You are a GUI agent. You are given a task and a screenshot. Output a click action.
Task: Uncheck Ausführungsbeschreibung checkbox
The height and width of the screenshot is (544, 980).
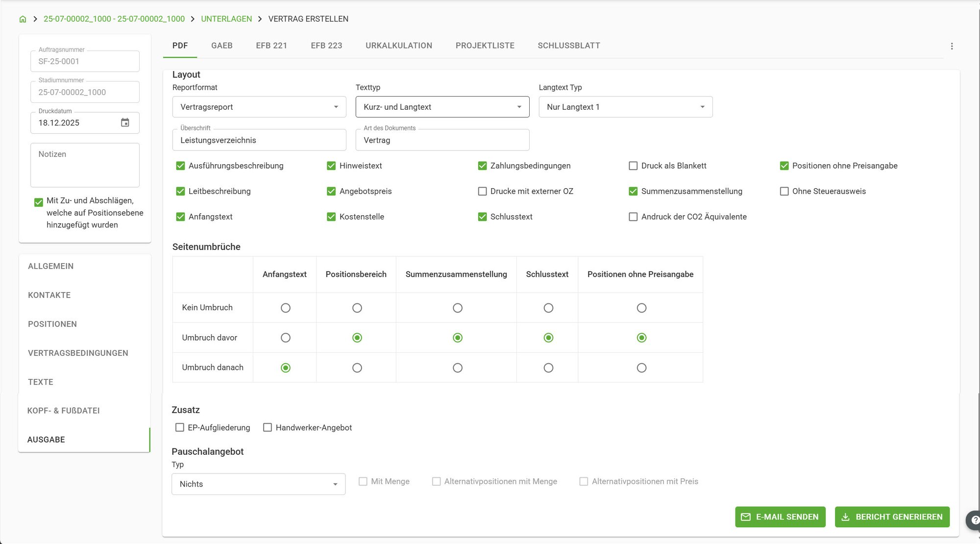click(180, 166)
